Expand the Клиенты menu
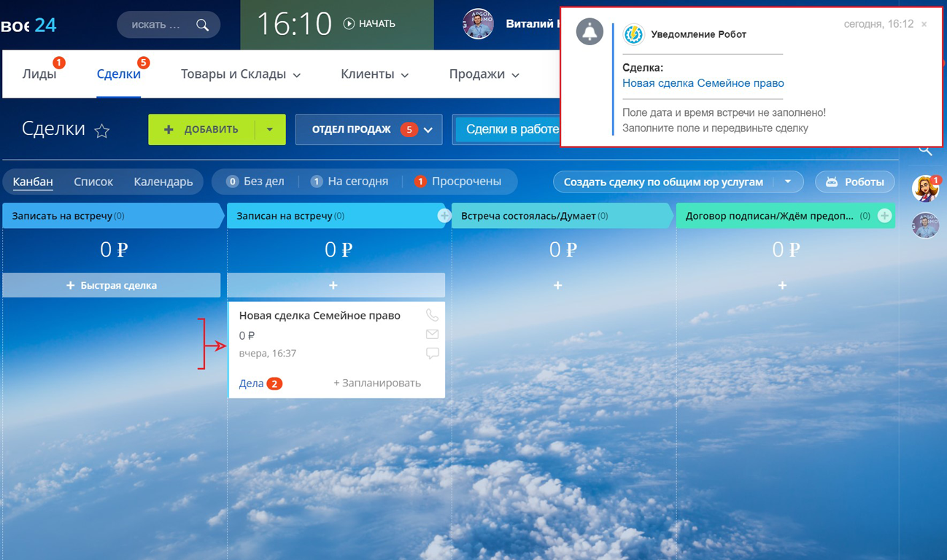The width and height of the screenshot is (947, 560). tap(374, 74)
